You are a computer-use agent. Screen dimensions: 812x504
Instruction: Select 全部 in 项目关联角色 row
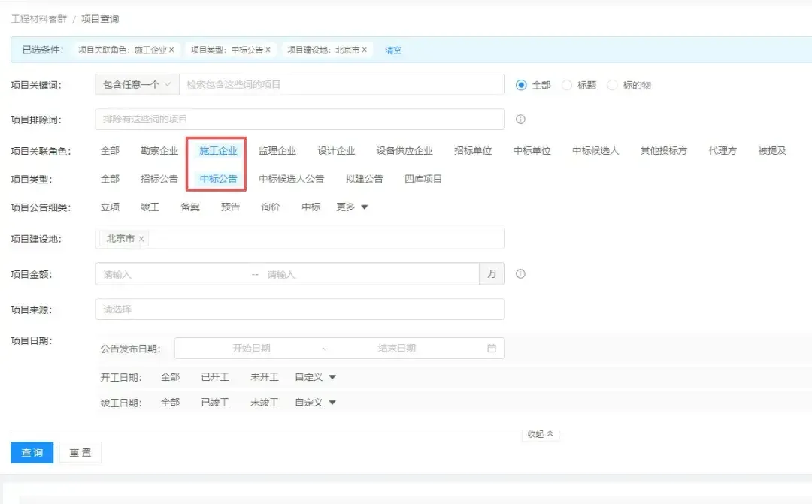coord(110,150)
